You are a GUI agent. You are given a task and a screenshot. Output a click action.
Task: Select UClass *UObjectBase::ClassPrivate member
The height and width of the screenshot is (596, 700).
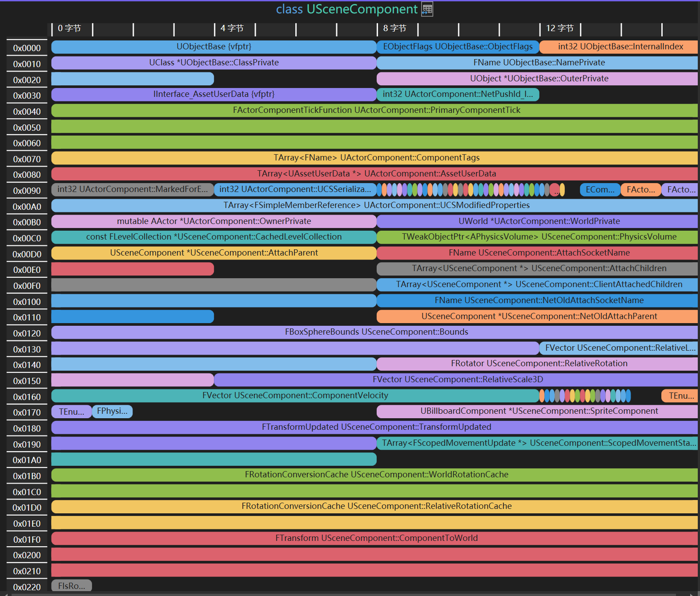[x=213, y=63]
